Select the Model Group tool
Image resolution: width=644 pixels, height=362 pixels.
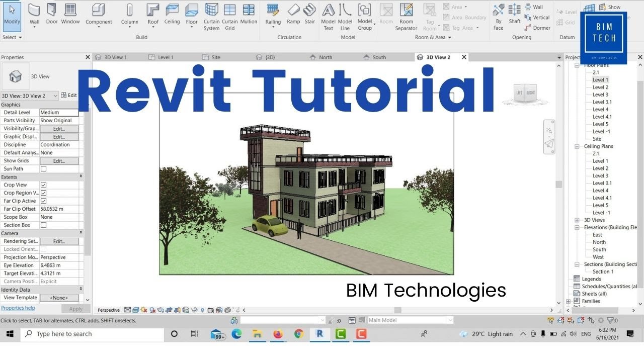coord(365,17)
